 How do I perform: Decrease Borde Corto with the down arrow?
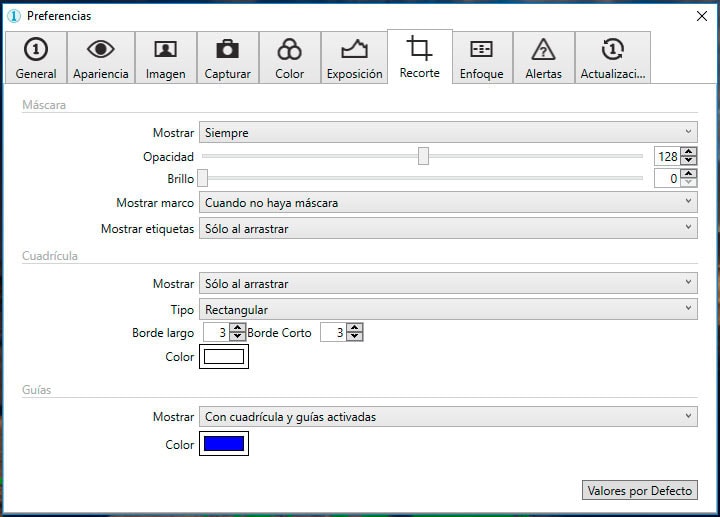(x=355, y=338)
